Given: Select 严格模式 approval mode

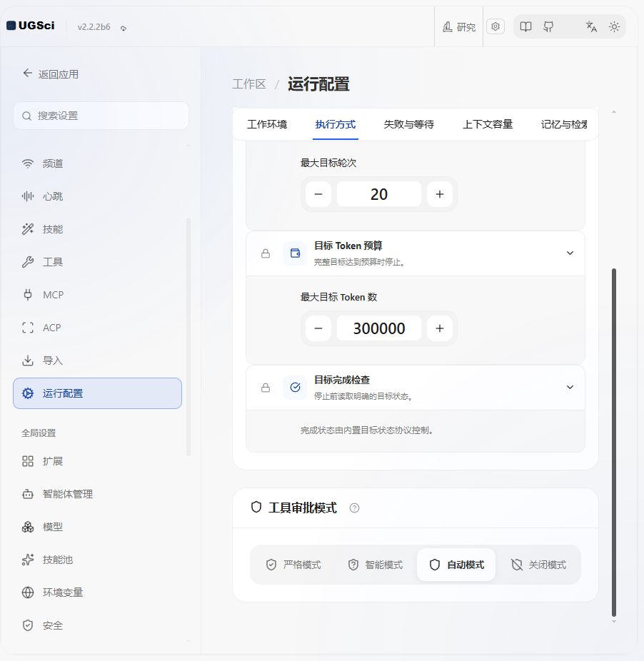Looking at the screenshot, I should click(293, 565).
